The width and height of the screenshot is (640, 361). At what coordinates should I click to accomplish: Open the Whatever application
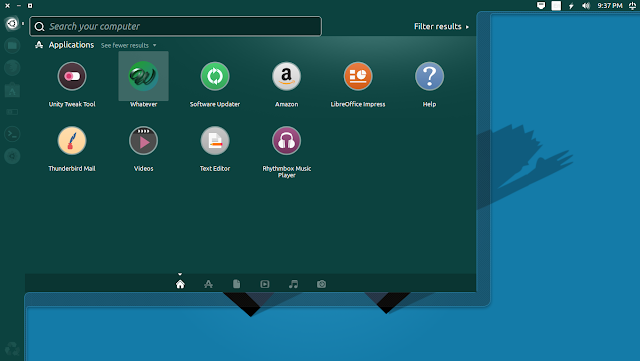143,76
